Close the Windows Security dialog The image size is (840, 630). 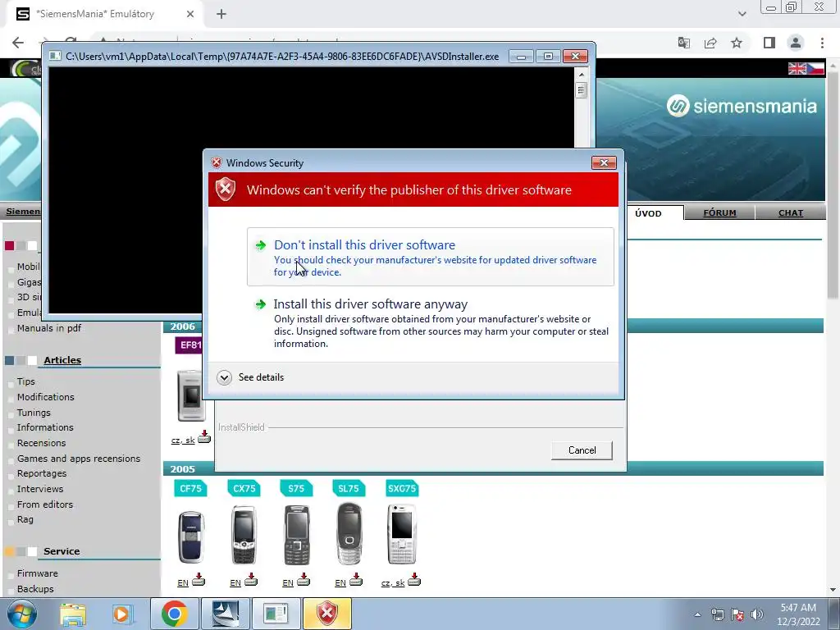[x=604, y=163]
